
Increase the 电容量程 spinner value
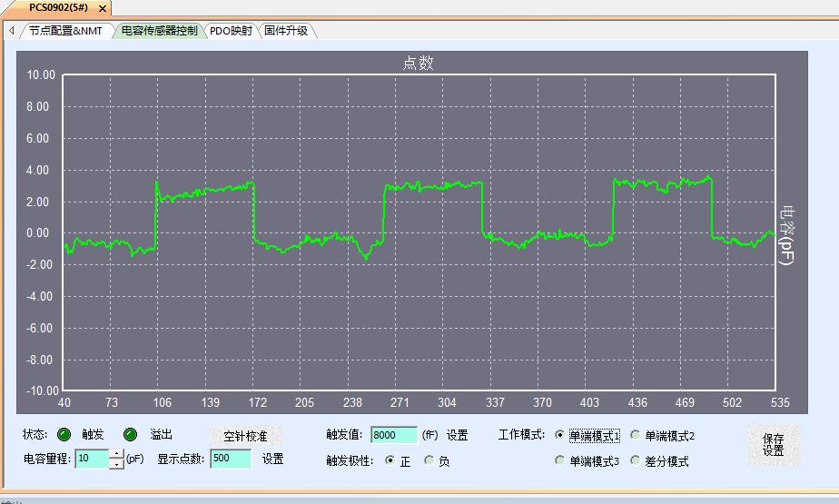click(x=116, y=454)
